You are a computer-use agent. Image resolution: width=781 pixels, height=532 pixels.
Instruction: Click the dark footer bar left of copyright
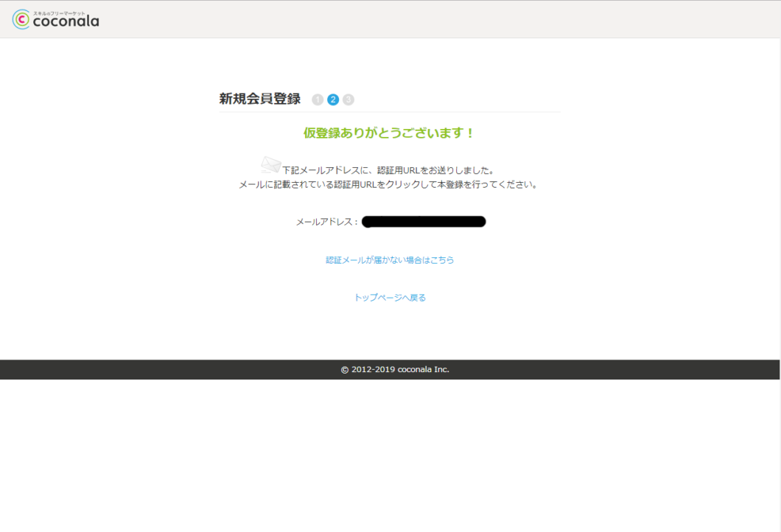[147, 370]
